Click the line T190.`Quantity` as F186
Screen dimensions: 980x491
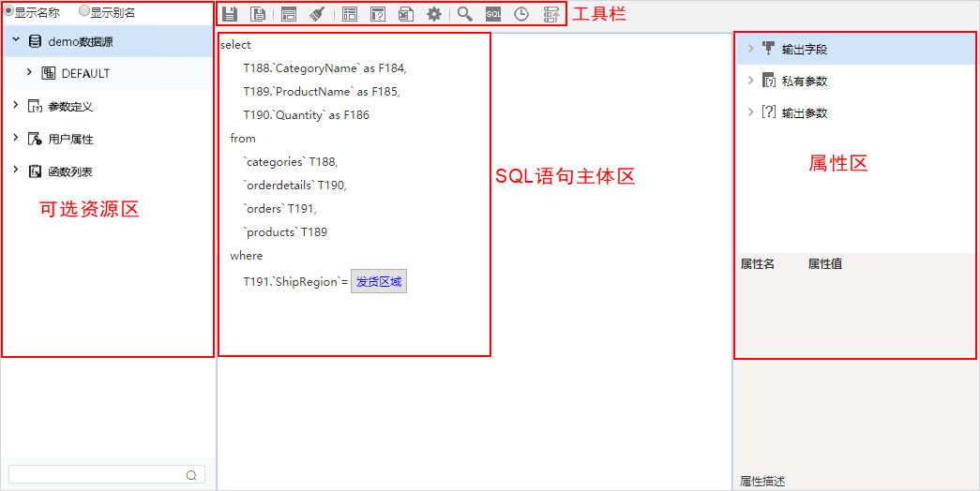[307, 115]
